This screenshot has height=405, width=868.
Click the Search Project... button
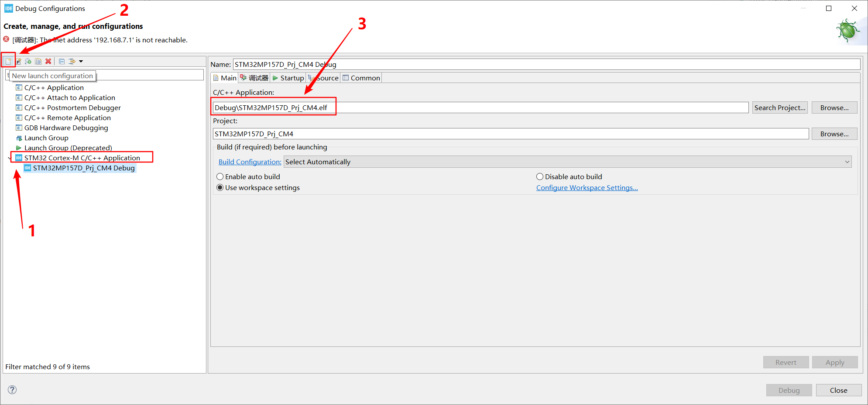(780, 107)
